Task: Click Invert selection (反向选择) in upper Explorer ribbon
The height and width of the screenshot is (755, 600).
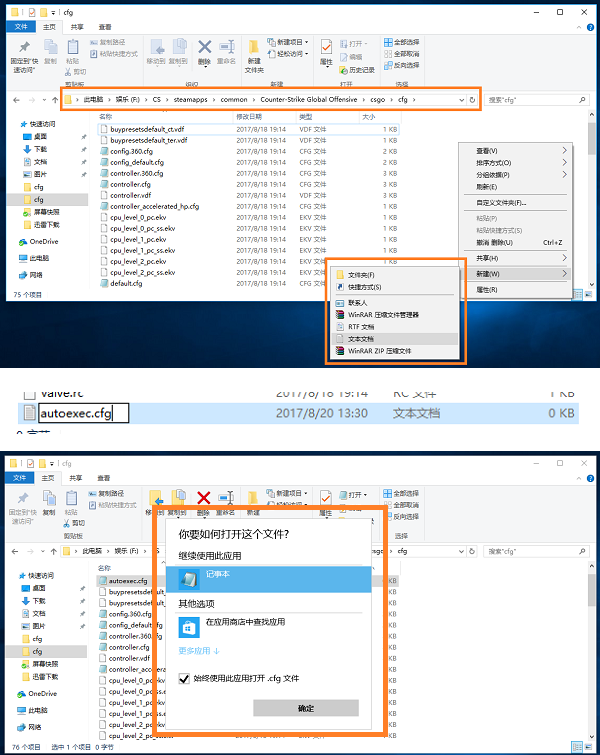Action: pos(402,65)
